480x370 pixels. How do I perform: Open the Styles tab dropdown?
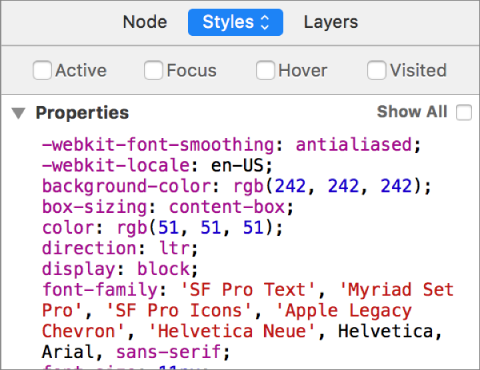pos(235,22)
